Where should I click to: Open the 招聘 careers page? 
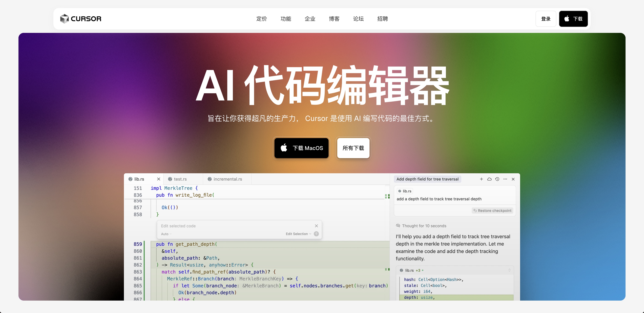[382, 19]
